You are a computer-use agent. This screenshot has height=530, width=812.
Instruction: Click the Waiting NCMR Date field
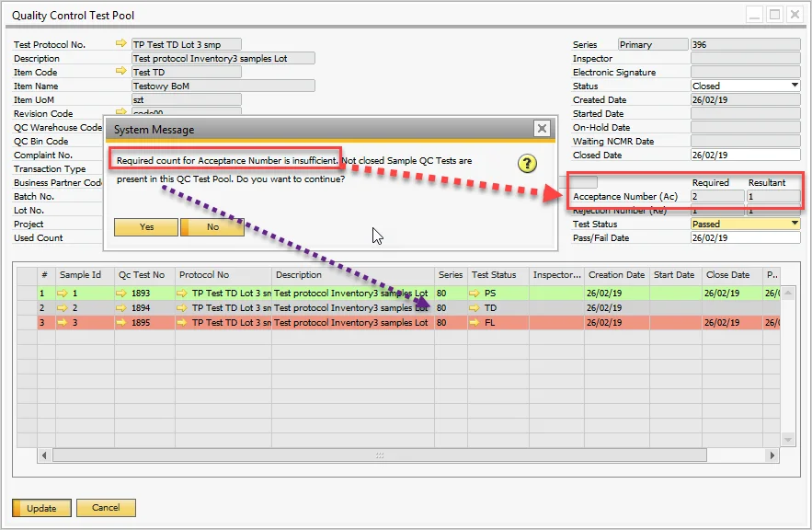(745, 141)
